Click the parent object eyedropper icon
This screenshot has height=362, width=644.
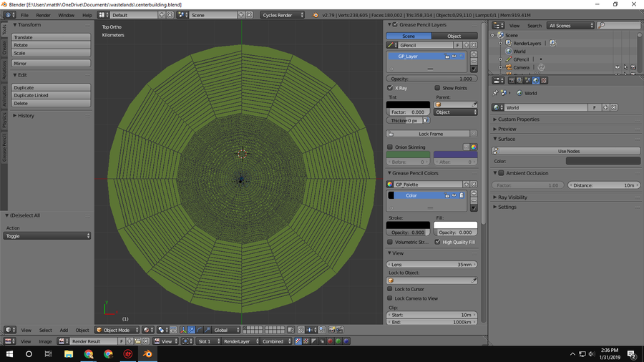pyautogui.click(x=474, y=104)
